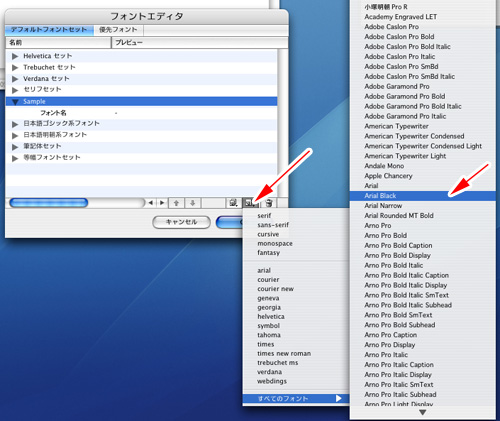Viewport: 500px width, 421px height.
Task: Click the add font name icon
Action: [249, 203]
